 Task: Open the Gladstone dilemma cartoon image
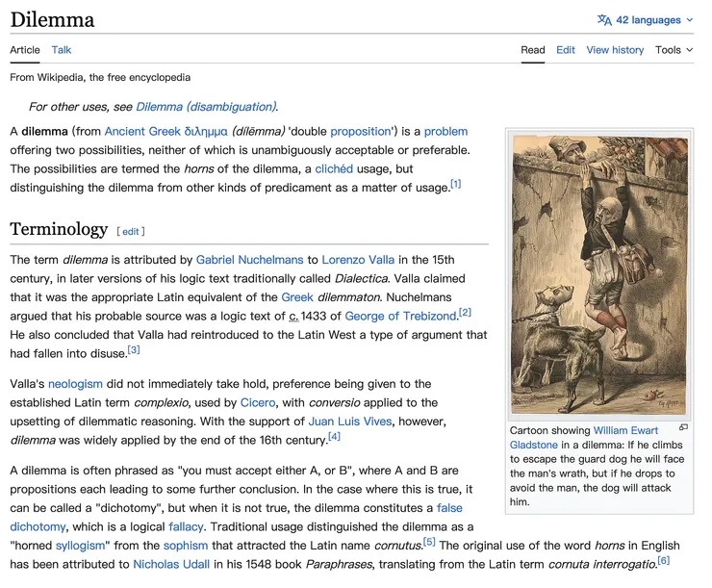click(x=599, y=275)
